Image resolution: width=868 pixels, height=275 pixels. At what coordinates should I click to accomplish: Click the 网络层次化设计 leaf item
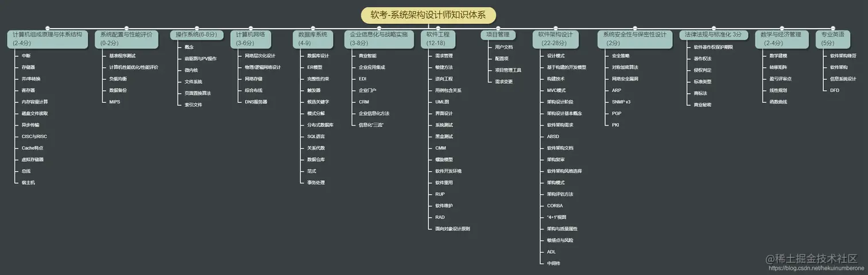pyautogui.click(x=260, y=56)
